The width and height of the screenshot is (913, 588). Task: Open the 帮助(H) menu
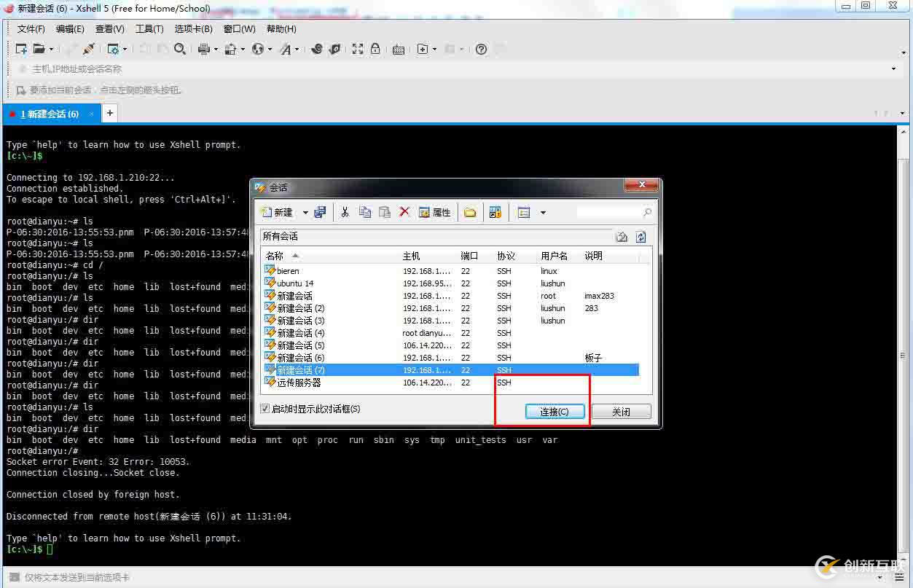click(281, 28)
